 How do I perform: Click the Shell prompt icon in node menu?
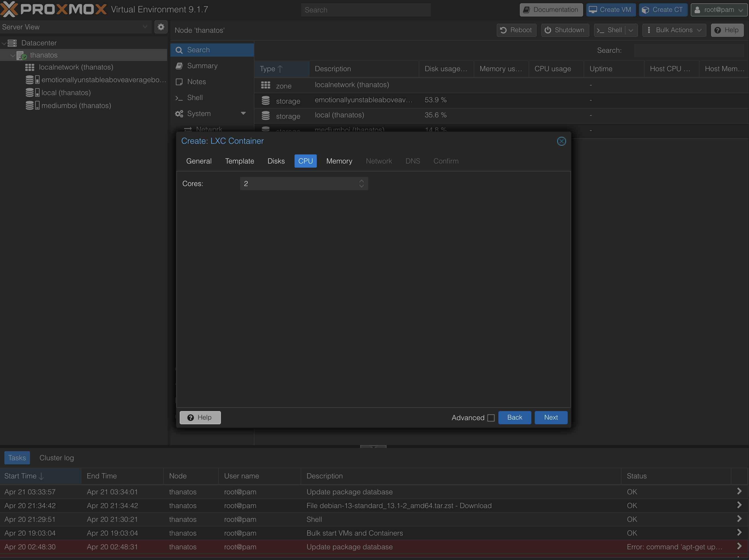click(179, 98)
